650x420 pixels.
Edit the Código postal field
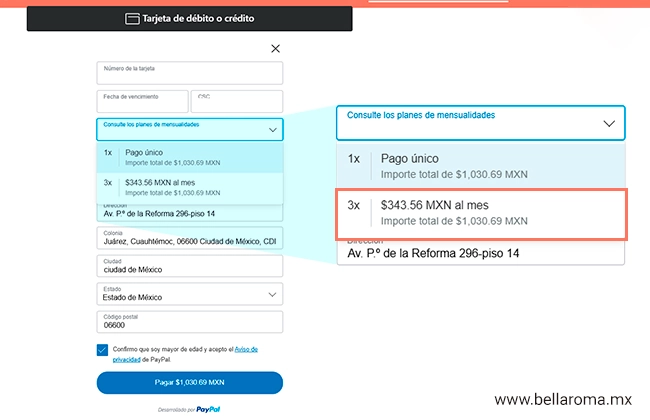tap(190, 322)
